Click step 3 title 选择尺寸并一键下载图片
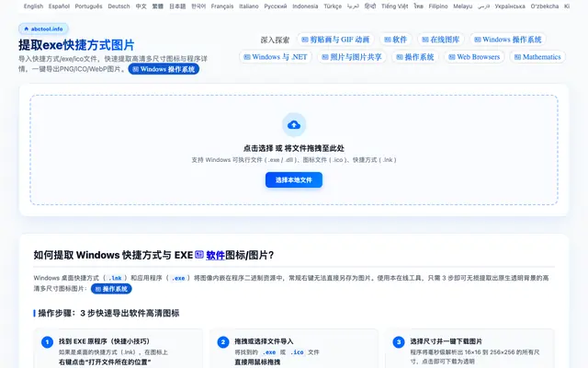This screenshot has width=588, height=368. click(x=447, y=341)
